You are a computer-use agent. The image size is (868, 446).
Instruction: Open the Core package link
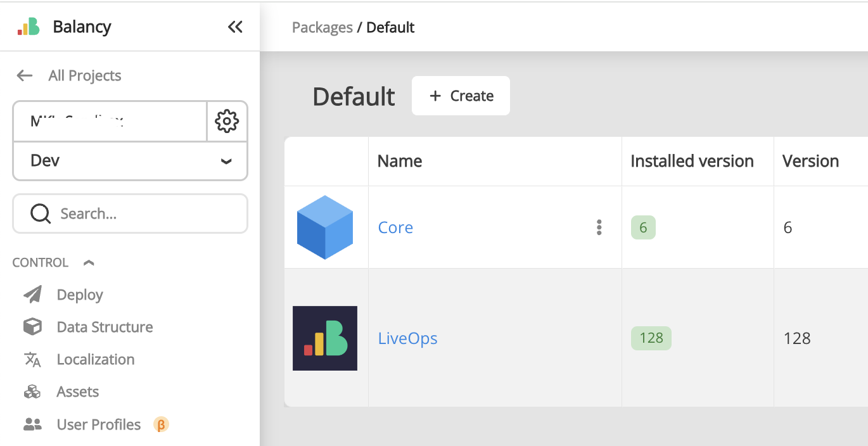click(x=395, y=227)
